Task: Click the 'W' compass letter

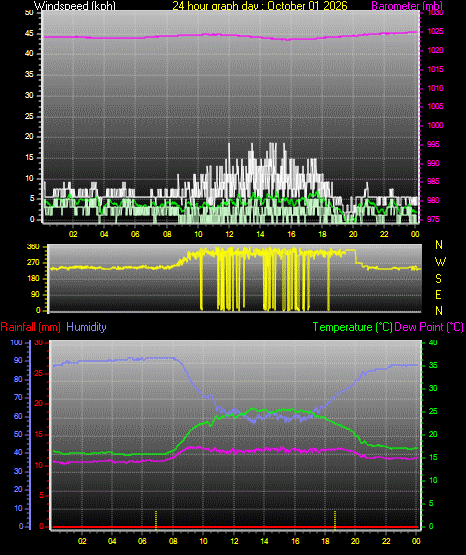Action: coord(440,262)
